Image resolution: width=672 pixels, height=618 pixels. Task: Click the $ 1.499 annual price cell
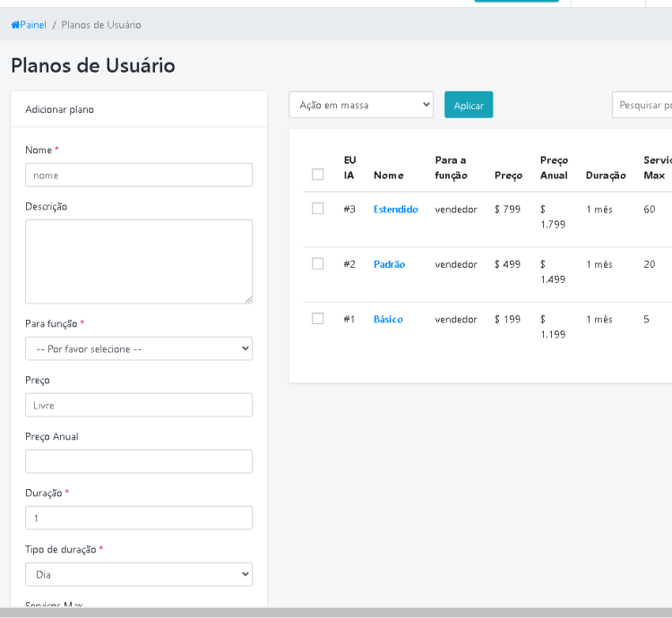coord(553,271)
